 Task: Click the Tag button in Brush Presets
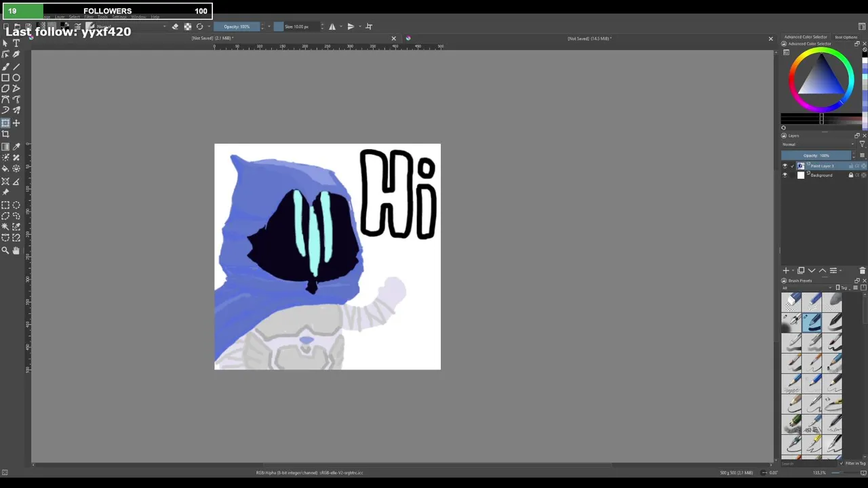[x=844, y=287]
